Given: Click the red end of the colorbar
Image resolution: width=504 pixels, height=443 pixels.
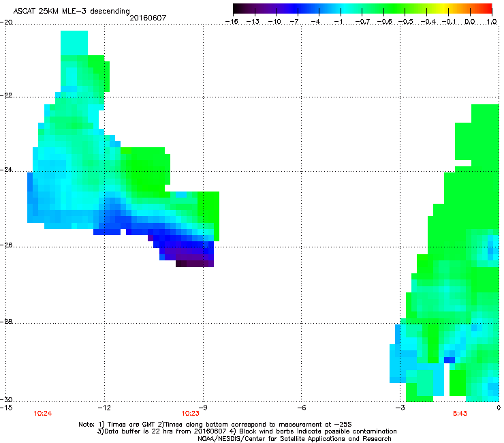Looking at the screenshot, I should [487, 9].
